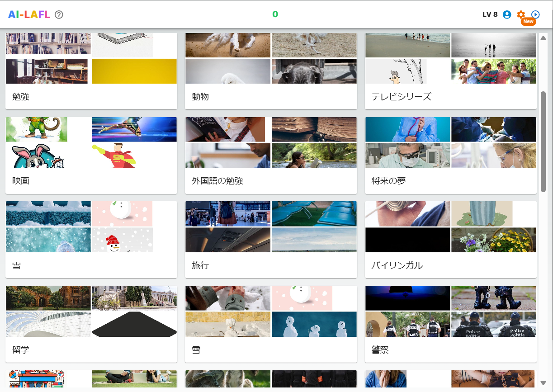This screenshot has height=392, width=553.
Task: Click the police officers walking away thumbnail
Action: 408,324
